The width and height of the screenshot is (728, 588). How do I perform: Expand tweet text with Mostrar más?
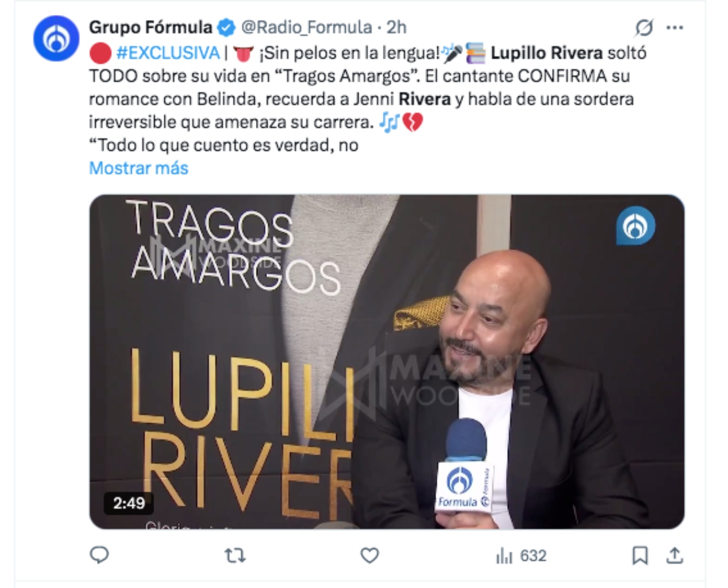point(139,168)
